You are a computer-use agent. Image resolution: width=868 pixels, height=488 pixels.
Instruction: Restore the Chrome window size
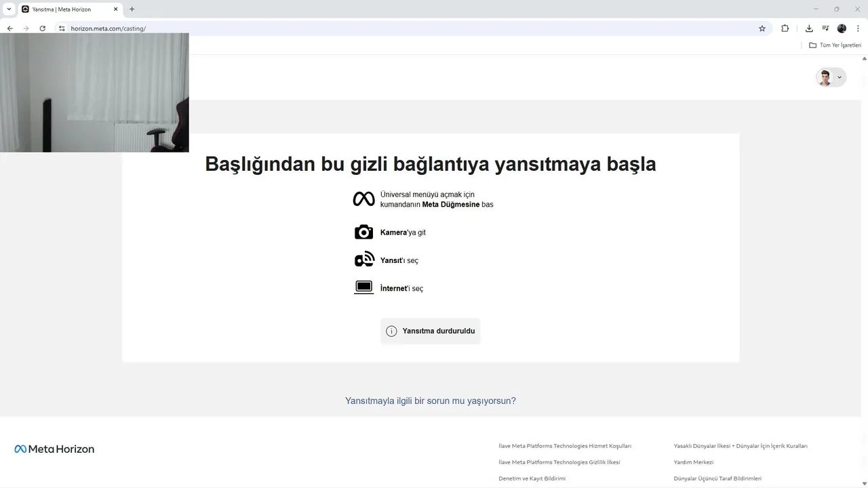836,9
